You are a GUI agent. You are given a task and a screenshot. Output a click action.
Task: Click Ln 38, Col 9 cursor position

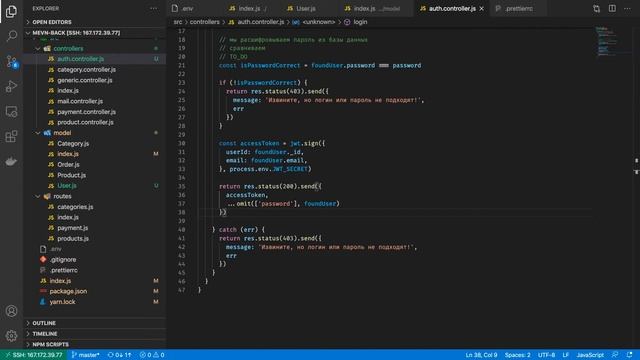(481, 355)
